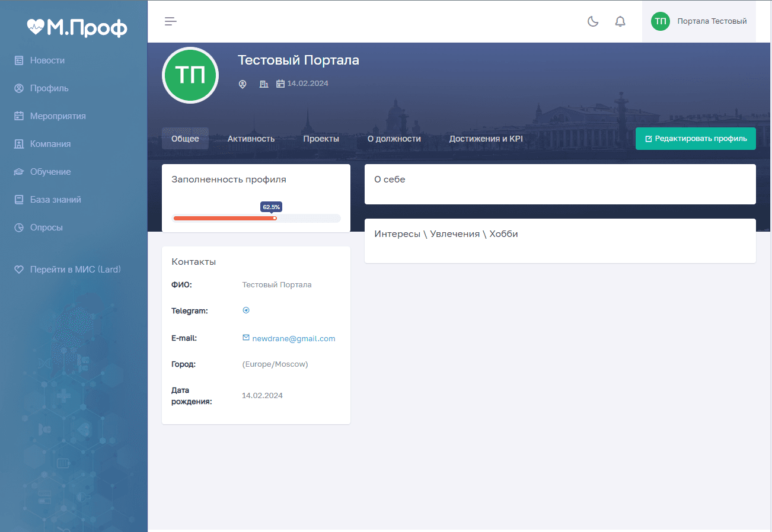Viewport: 772px width, 532px height.
Task: Open База знаний in the sidebar
Action: coord(55,200)
